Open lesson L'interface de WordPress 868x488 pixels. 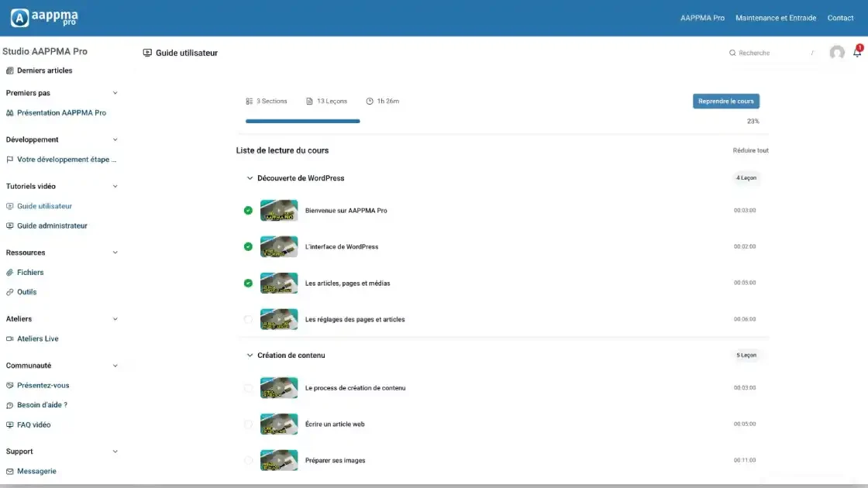(x=342, y=247)
